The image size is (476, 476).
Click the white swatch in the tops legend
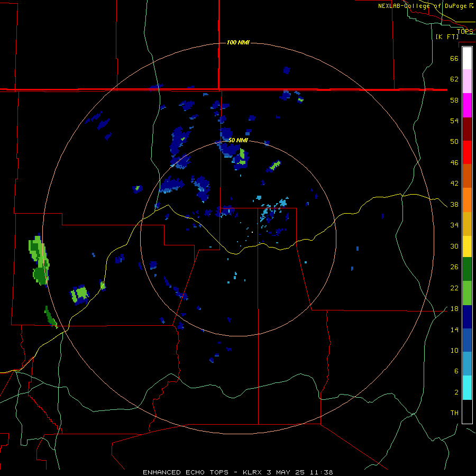467,58
